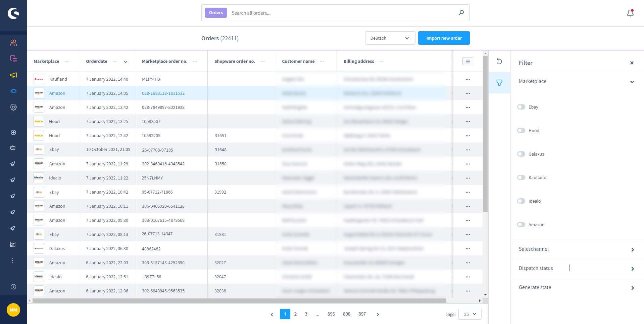
Task: Enable the Idealo marketplace filter
Action: [x=521, y=201]
